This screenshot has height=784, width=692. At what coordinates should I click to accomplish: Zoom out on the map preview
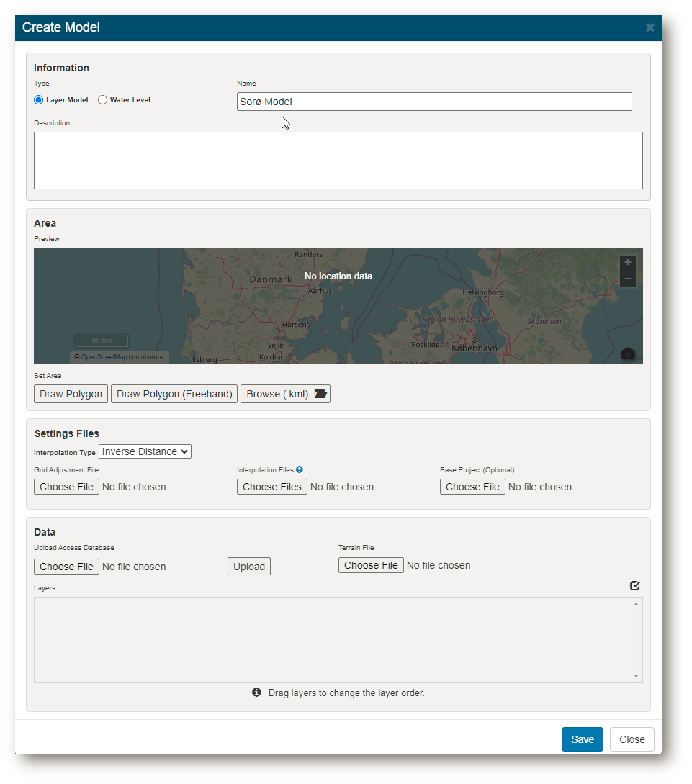tap(627, 279)
